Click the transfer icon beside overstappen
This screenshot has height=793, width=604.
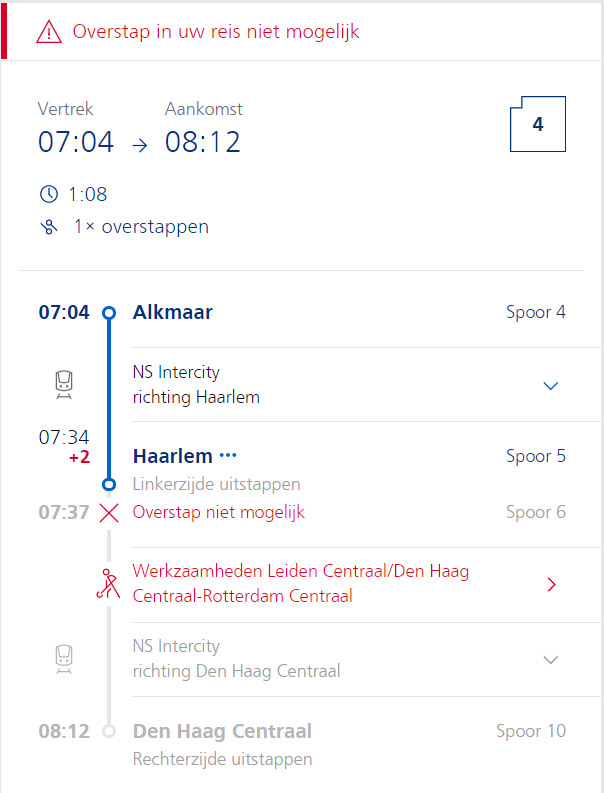click(x=49, y=227)
